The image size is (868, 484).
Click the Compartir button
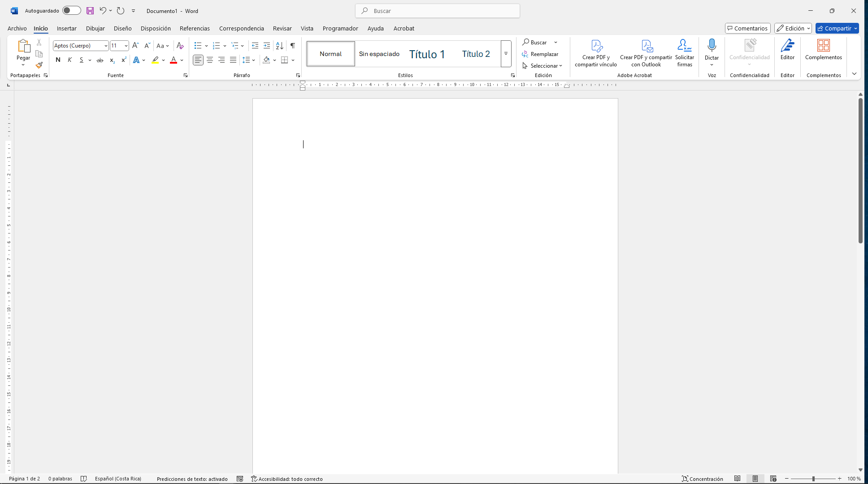[834, 28]
